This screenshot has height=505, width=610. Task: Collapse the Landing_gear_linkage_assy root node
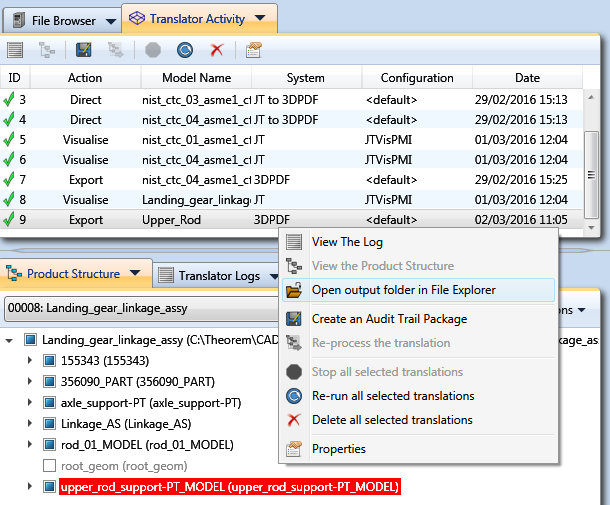[9, 341]
